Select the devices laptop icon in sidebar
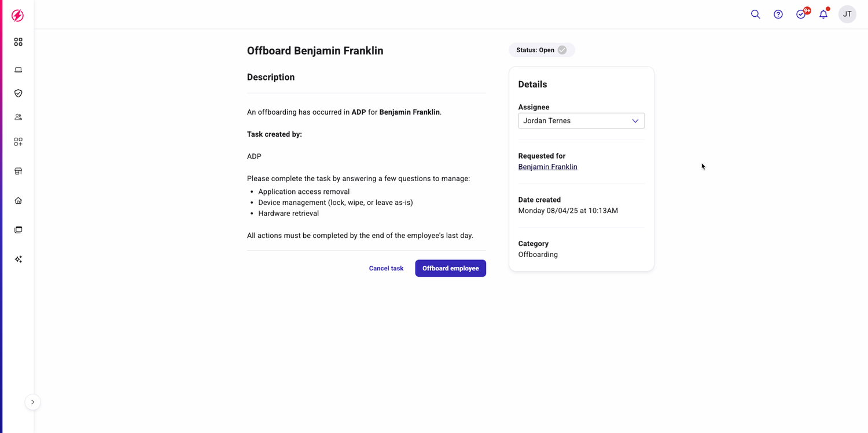 [x=18, y=69]
